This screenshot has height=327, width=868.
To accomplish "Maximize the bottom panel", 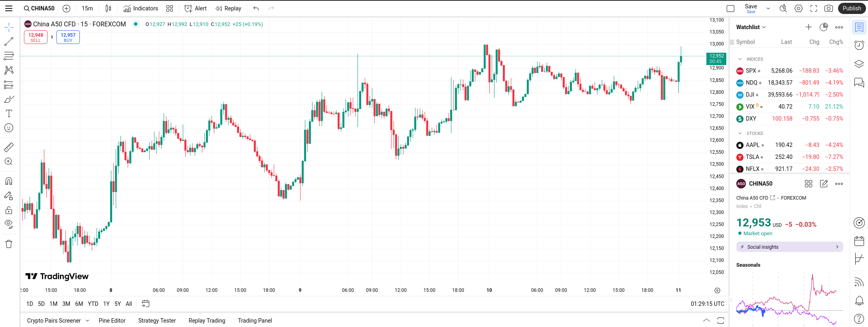I will 721,321.
